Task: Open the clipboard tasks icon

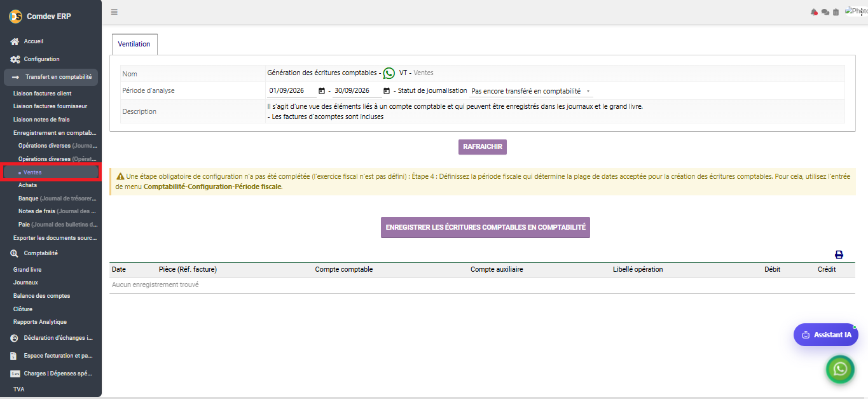Action: 836,12
